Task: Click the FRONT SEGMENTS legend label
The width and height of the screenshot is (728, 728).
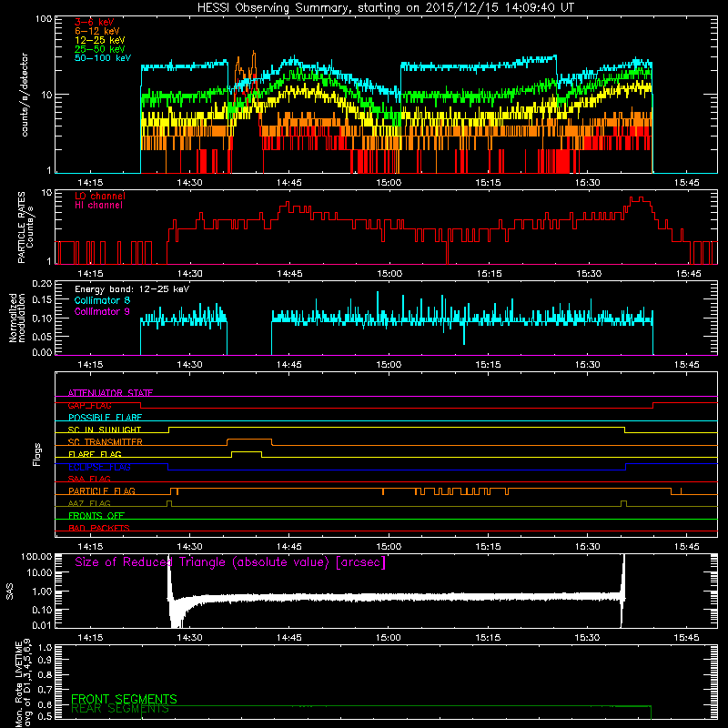Action: click(x=124, y=699)
